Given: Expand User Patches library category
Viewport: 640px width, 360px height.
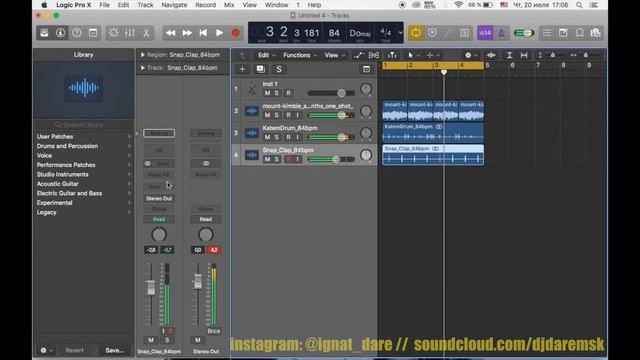Looking at the screenshot, I should pos(83,136).
